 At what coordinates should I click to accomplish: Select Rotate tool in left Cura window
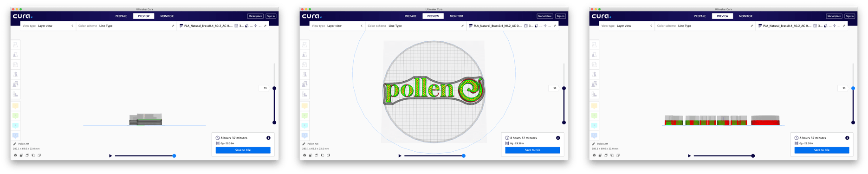15,64
